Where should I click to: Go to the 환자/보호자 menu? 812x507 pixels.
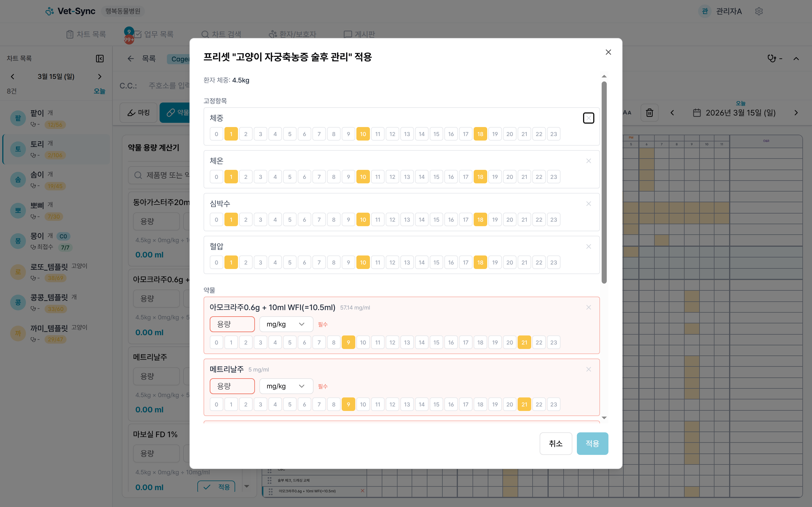pyautogui.click(x=292, y=34)
